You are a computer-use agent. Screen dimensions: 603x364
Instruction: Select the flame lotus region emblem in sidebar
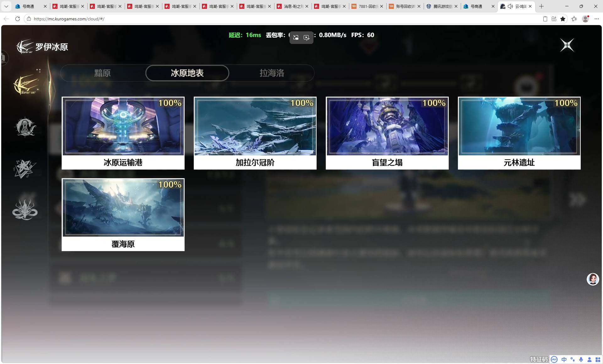click(x=25, y=209)
